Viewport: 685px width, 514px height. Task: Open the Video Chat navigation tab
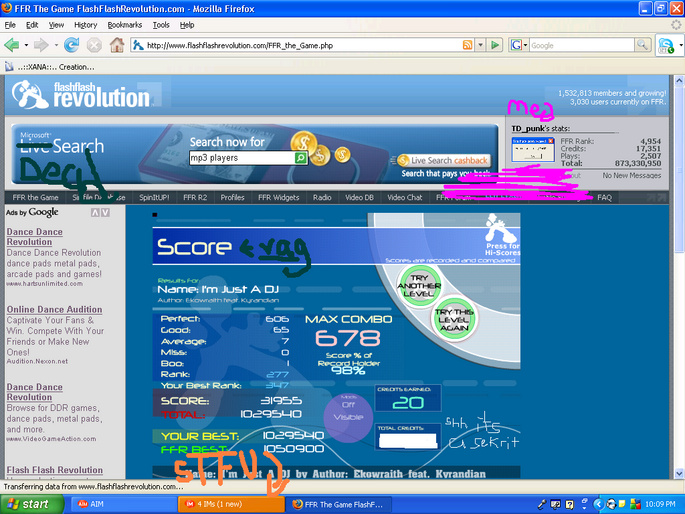pos(405,197)
